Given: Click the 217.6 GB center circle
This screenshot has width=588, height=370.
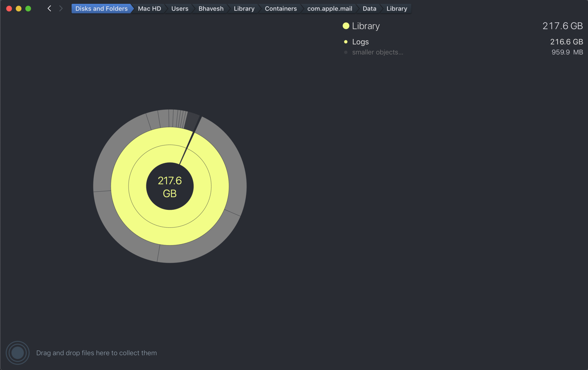Looking at the screenshot, I should click(x=170, y=186).
